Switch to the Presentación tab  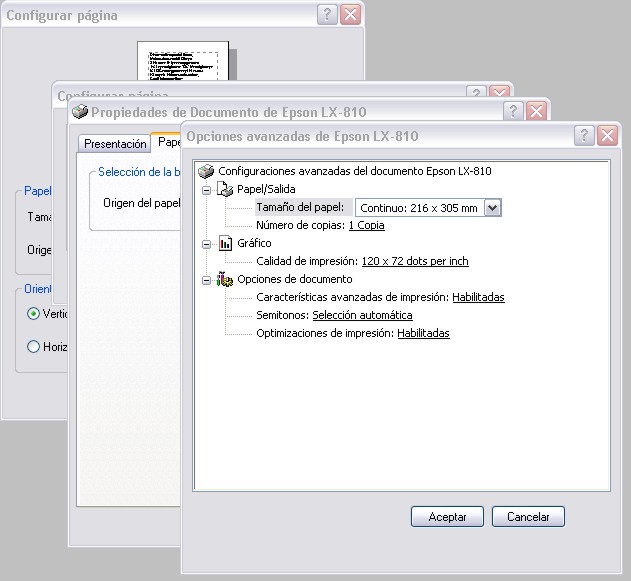pos(115,144)
